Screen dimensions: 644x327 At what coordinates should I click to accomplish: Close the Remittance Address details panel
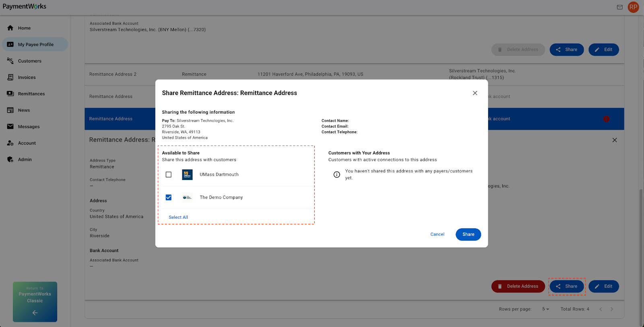pos(615,140)
